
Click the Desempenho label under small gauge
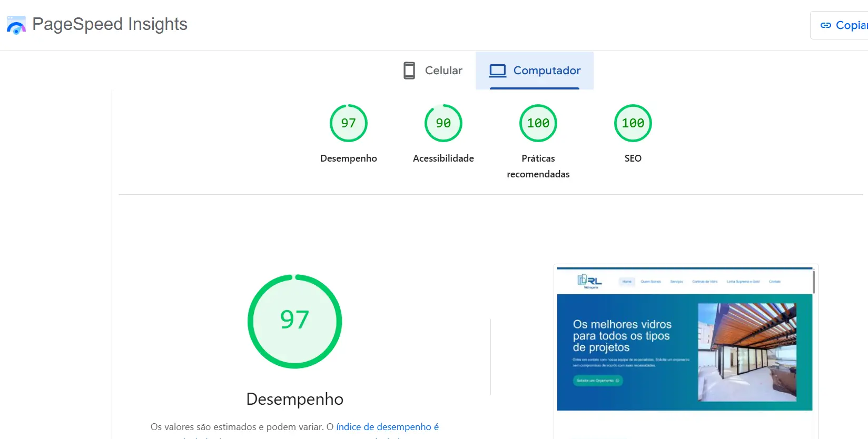tap(348, 158)
